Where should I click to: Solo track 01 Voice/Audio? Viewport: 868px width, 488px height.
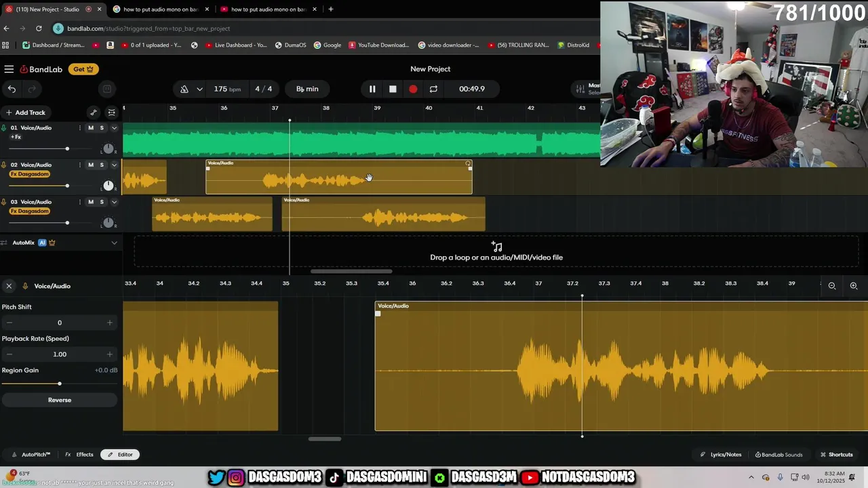(x=102, y=127)
